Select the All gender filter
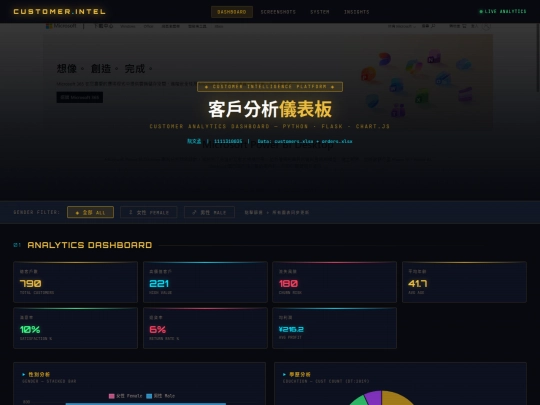This screenshot has height=405, width=540. point(91,212)
